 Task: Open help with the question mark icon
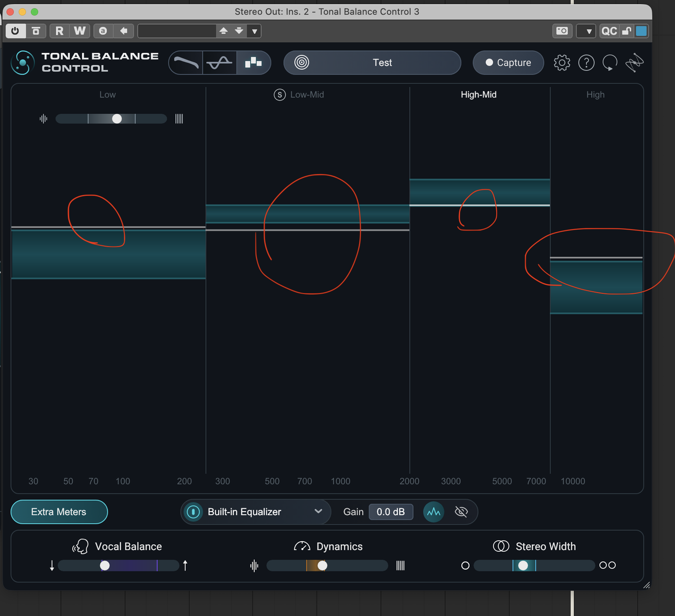click(586, 63)
